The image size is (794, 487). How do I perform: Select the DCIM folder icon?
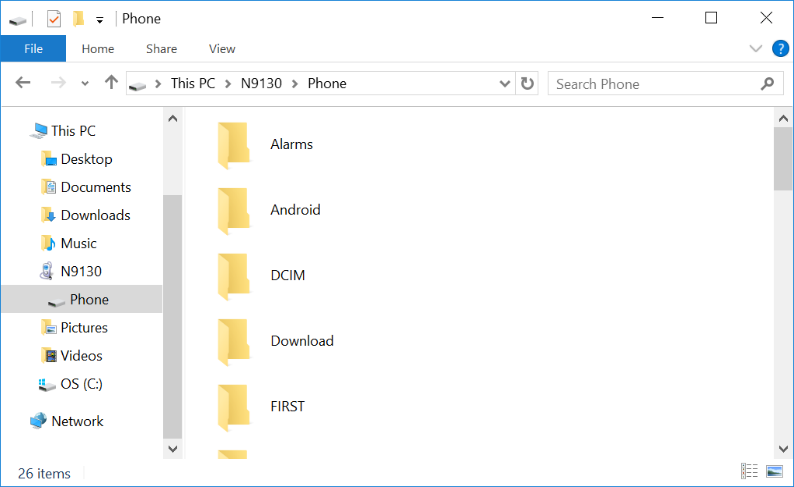[233, 276]
